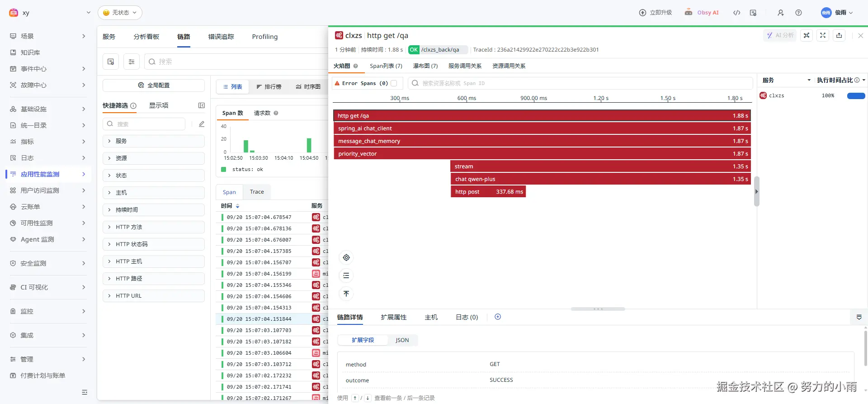Collapse the quick filter panel icon
The image size is (868, 404).
202,105
